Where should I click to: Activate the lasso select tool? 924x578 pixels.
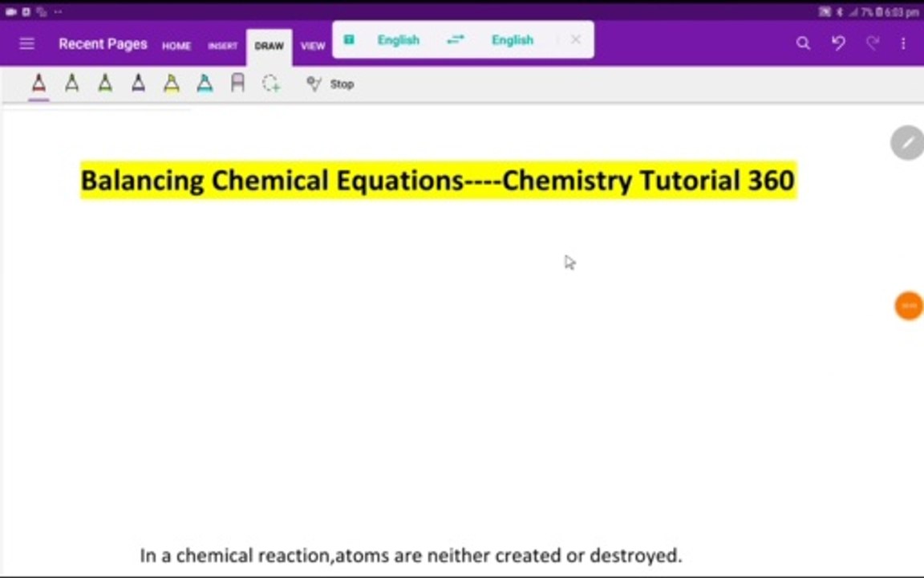271,83
